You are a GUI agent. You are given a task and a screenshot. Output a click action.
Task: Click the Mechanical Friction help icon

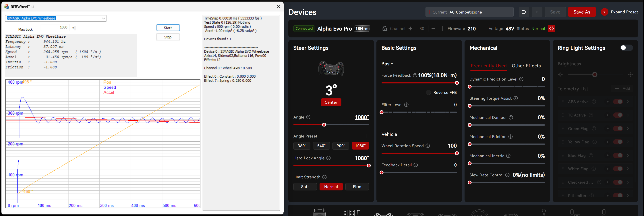510,137
